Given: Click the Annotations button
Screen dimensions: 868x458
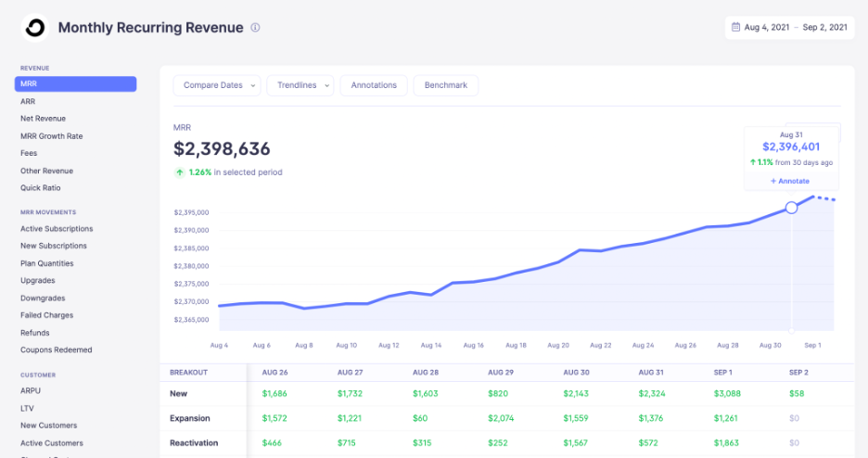Looking at the screenshot, I should click(374, 85).
